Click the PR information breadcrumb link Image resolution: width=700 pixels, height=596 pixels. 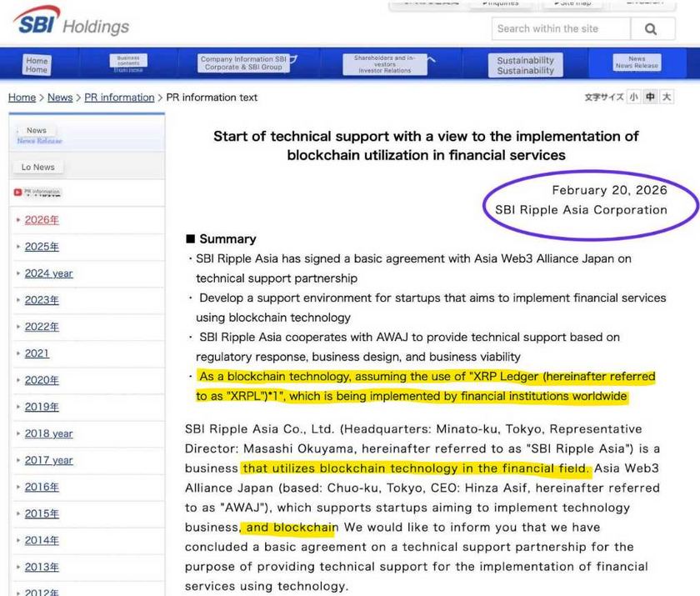pyautogui.click(x=119, y=98)
